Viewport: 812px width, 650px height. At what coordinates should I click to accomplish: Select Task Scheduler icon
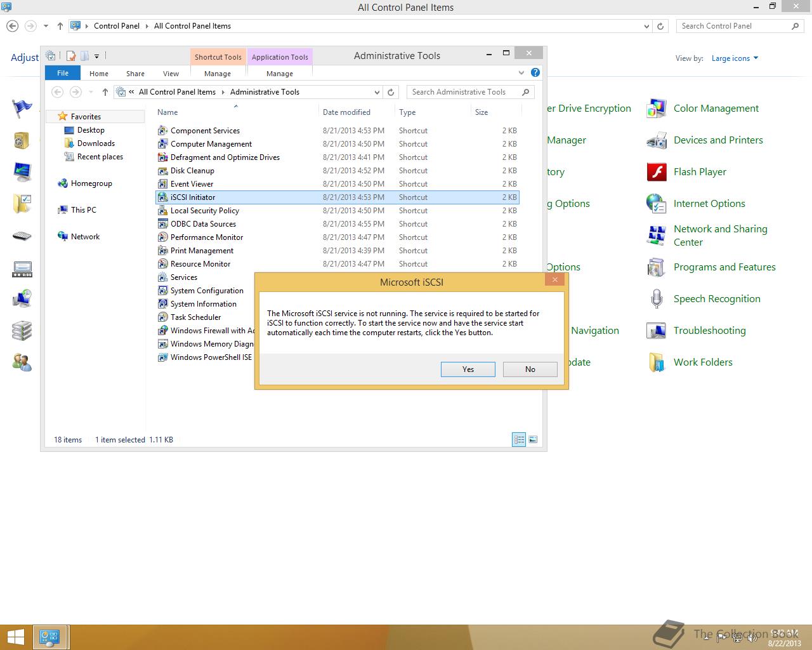coord(162,317)
